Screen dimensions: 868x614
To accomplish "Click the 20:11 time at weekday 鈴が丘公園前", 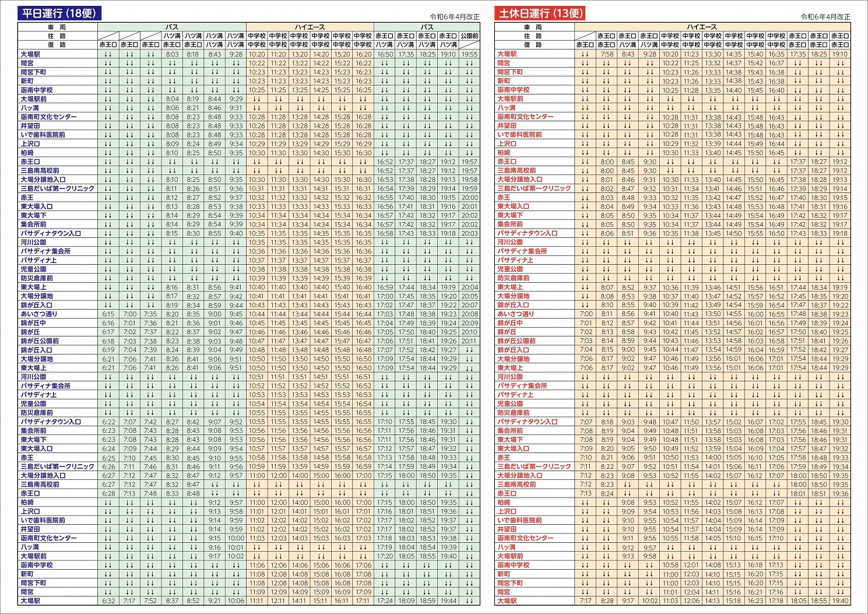I will [469, 341].
